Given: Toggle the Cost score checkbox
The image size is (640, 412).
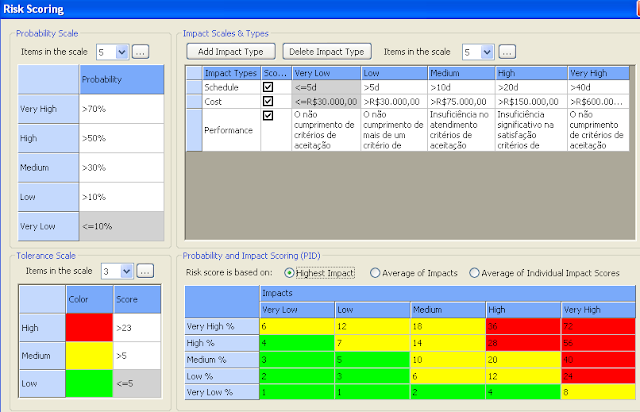Looking at the screenshot, I should (268, 101).
